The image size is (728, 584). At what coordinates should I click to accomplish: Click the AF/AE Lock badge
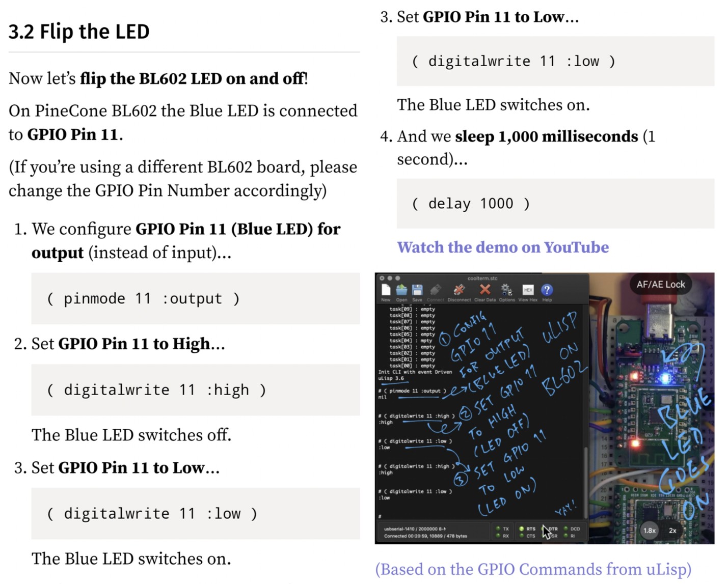coord(661,285)
